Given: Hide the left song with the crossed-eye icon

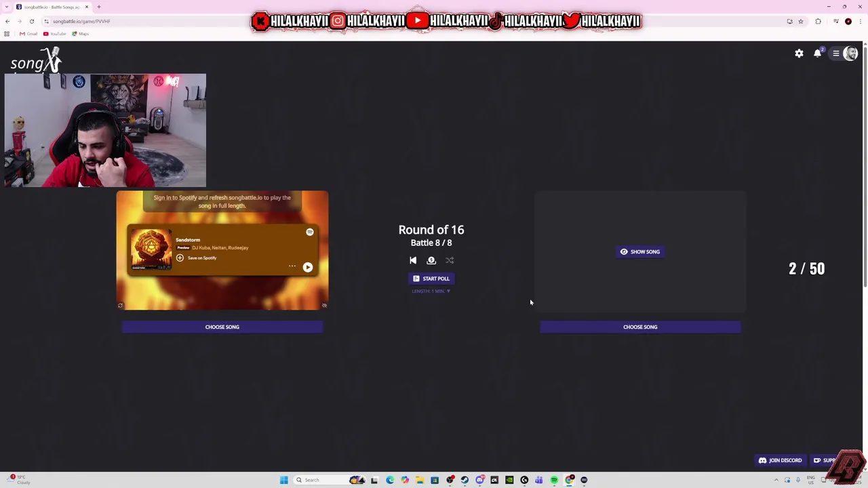Looking at the screenshot, I should [x=324, y=306].
